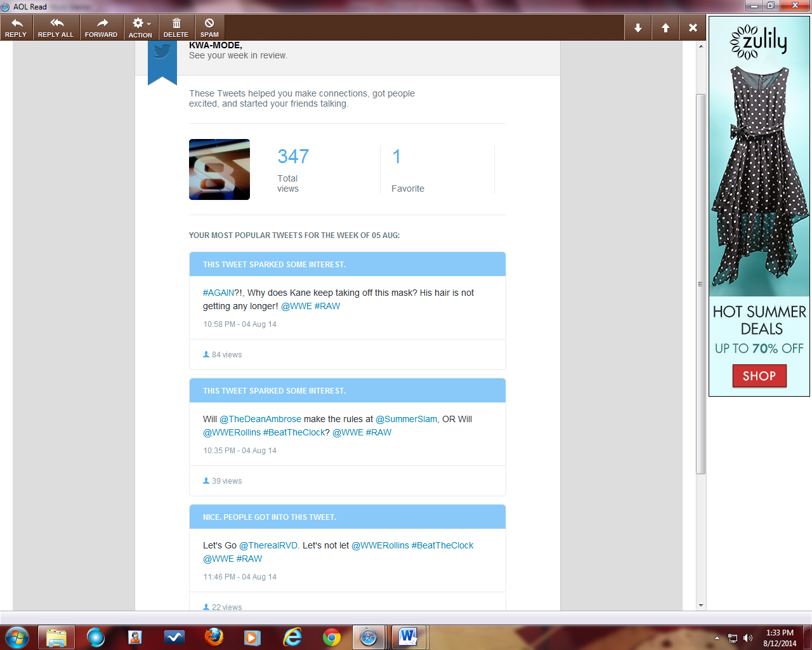Click the 84 views person icon
Image resolution: width=812 pixels, height=650 pixels.
206,354
